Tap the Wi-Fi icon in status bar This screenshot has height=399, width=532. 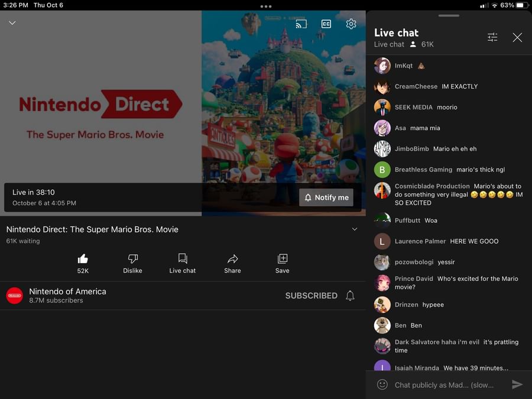[x=494, y=5]
